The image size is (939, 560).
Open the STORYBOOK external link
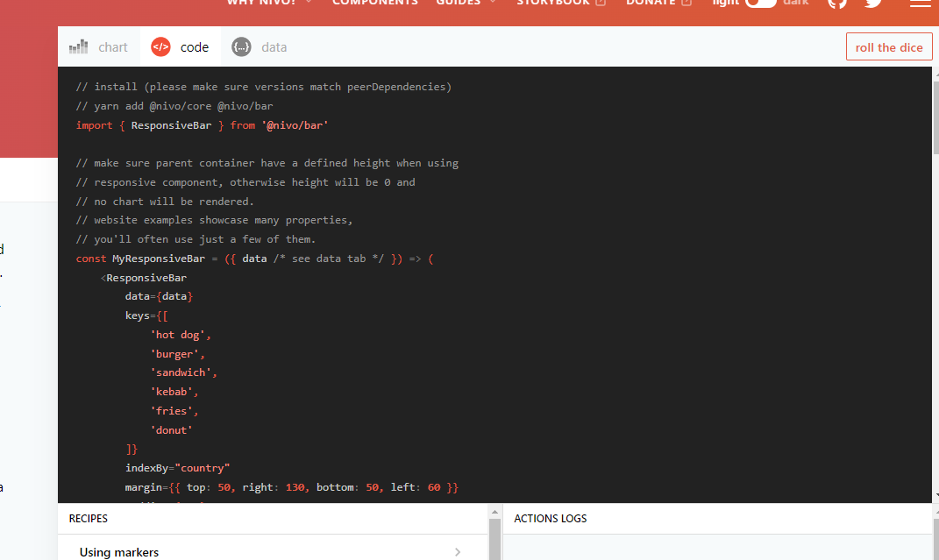(x=561, y=3)
